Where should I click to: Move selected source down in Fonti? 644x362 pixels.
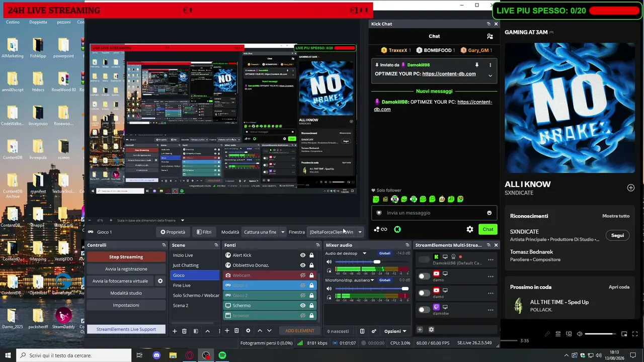[269, 331]
